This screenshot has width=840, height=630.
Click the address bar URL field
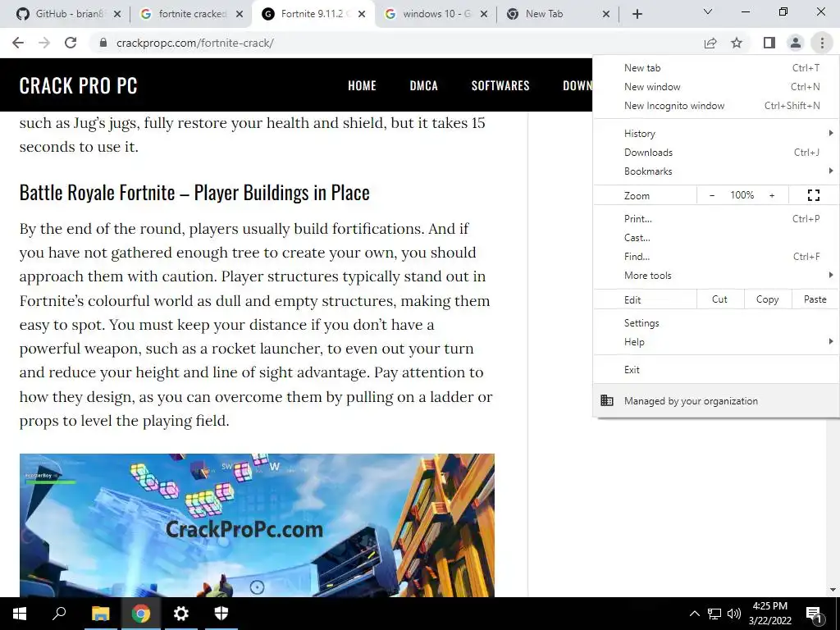[396, 43]
